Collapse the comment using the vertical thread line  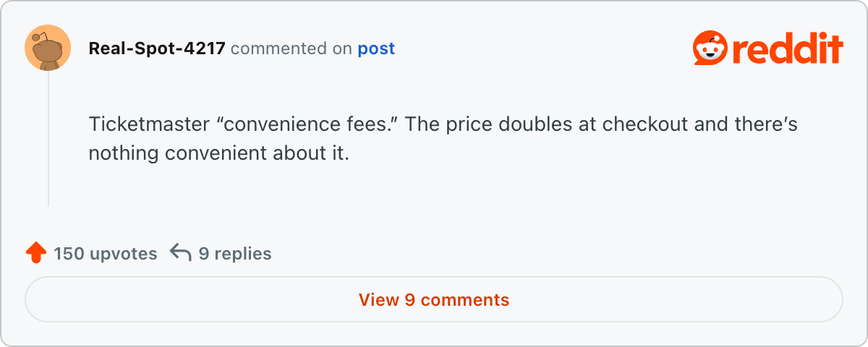tap(48, 137)
